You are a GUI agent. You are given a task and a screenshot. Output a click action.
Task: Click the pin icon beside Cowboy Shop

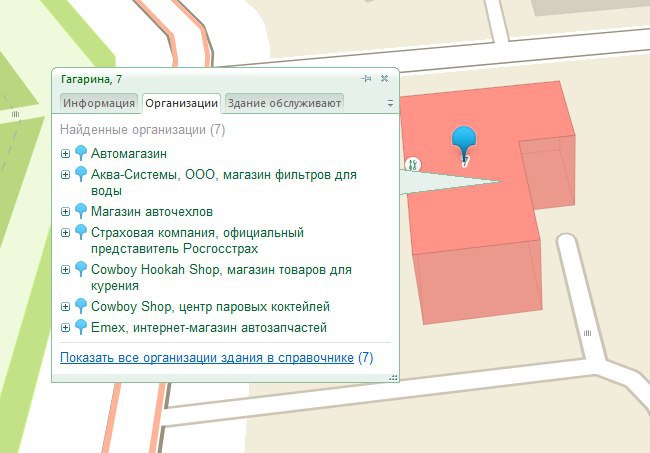coord(81,306)
